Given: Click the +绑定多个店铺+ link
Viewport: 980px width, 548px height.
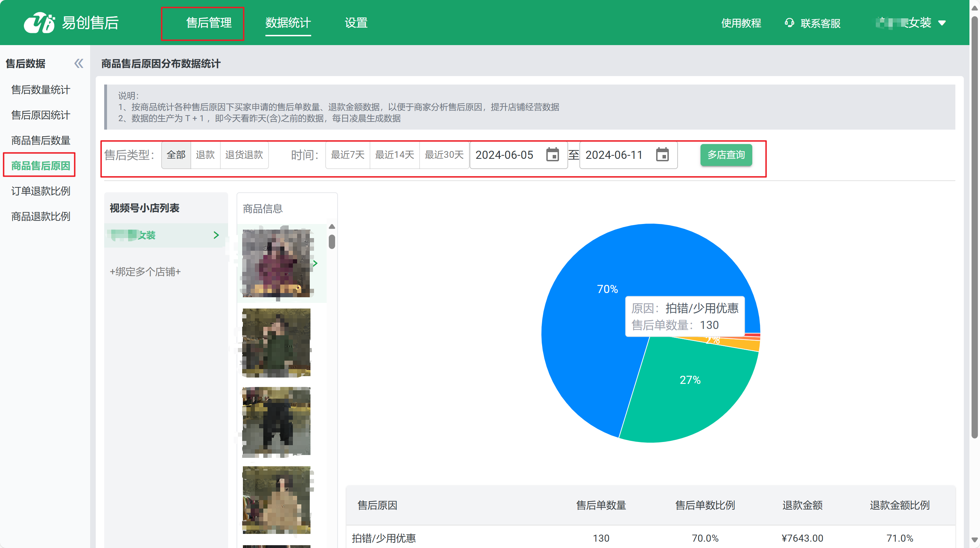Looking at the screenshot, I should coord(145,272).
